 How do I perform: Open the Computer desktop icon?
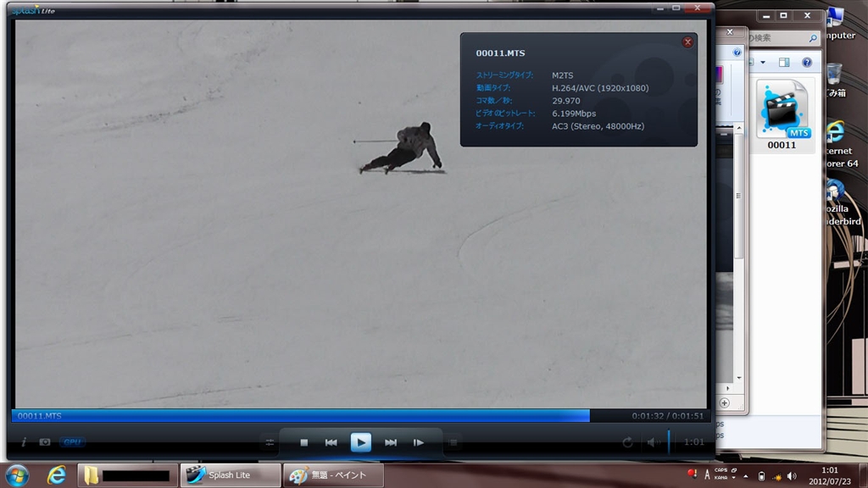840,25
